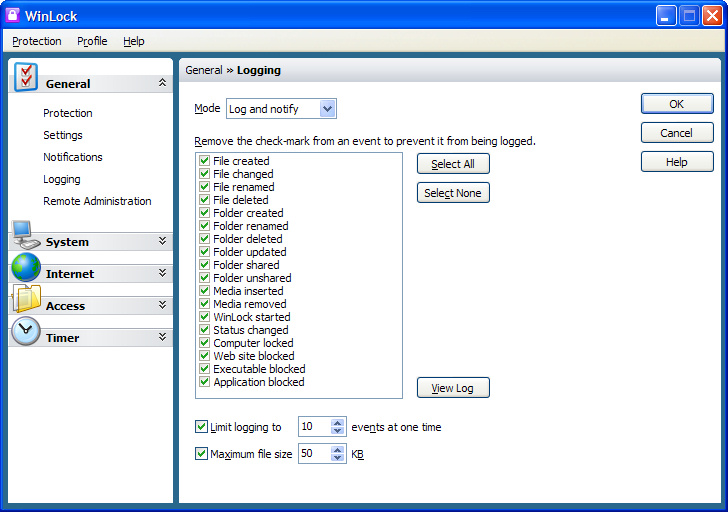The image size is (728, 512).
Task: Select Settings in the sidebar
Action: 63,135
